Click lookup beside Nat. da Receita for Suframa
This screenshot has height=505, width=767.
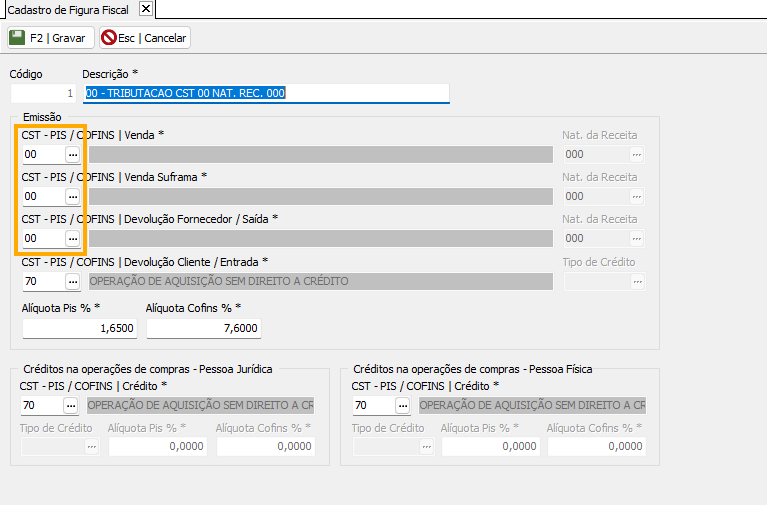pos(637,196)
